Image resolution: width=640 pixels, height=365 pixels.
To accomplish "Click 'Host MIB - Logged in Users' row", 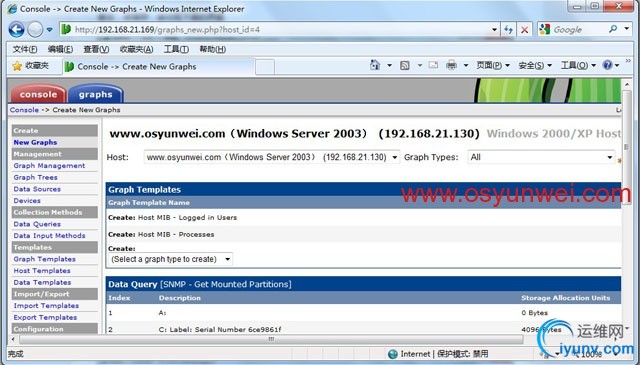I will (x=363, y=218).
